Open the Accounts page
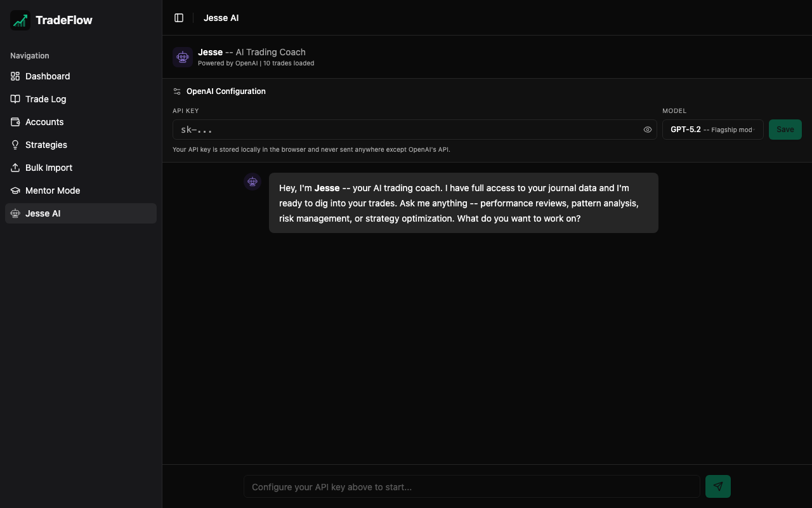The image size is (812, 508). (x=44, y=122)
